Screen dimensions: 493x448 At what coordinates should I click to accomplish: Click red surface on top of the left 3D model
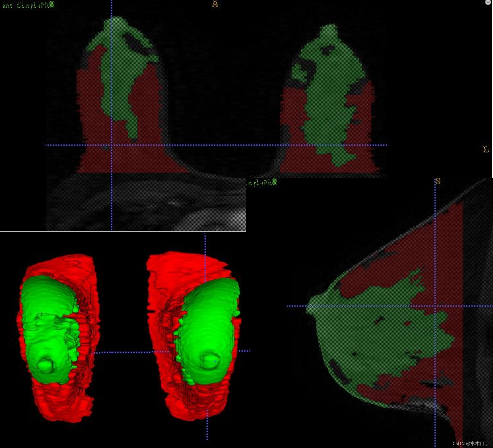point(61,265)
